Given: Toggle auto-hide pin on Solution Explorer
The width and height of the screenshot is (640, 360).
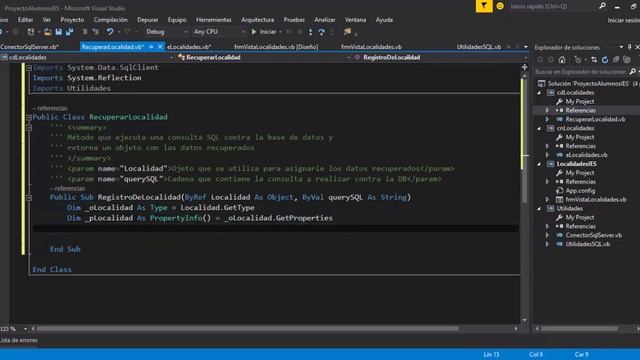Looking at the screenshot, I should point(629,47).
